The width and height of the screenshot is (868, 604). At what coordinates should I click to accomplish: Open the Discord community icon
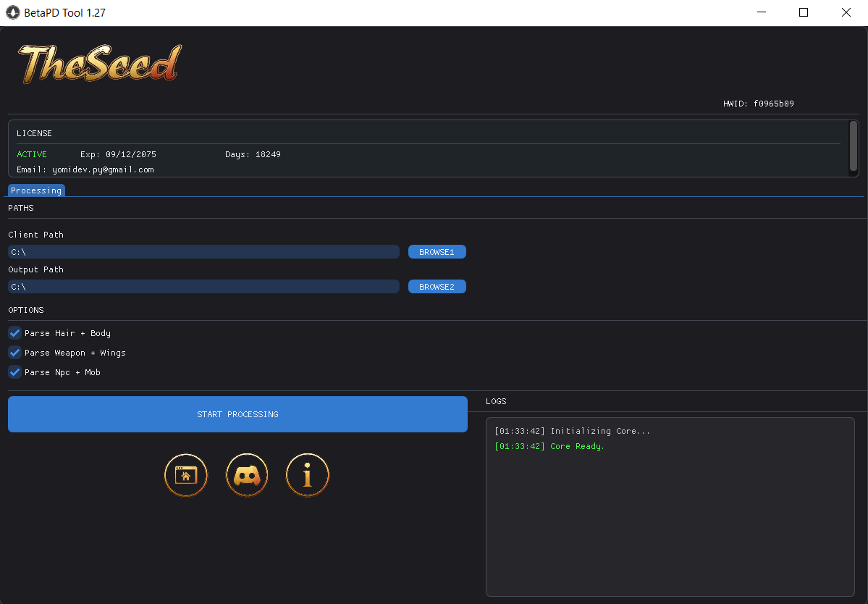[x=246, y=475]
